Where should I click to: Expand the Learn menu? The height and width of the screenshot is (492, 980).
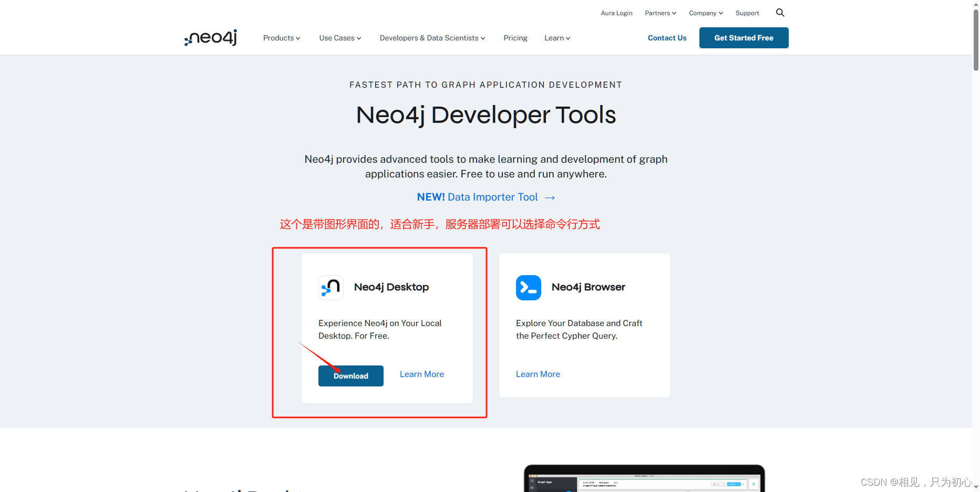point(557,38)
